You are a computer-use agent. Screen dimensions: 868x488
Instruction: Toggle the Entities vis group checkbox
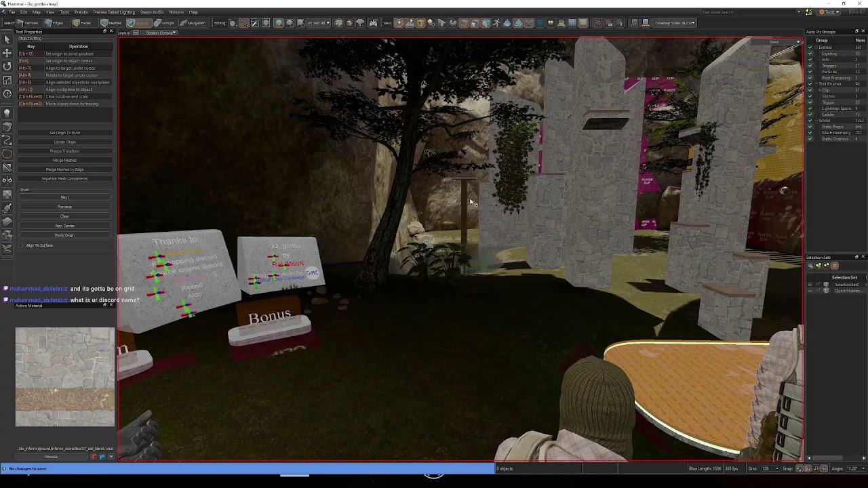pos(810,47)
